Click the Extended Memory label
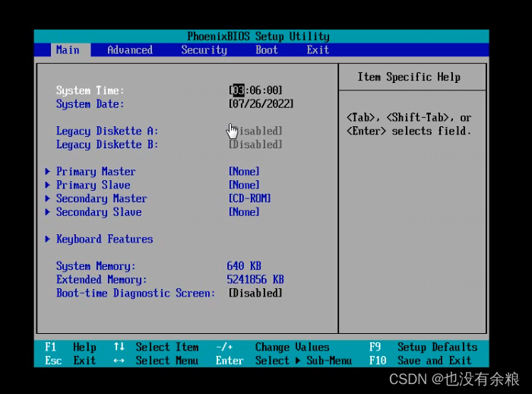532x394 pixels. (x=102, y=280)
